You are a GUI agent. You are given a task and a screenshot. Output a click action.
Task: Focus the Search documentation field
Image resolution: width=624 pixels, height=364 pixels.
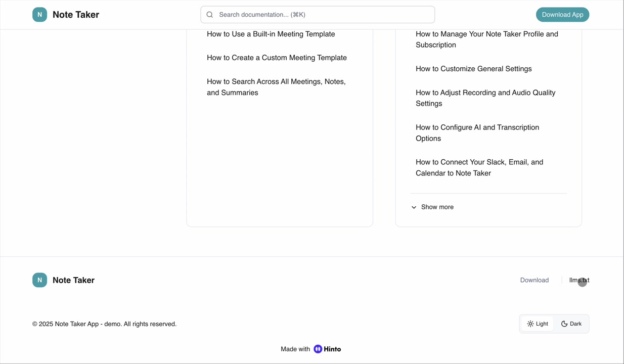(x=324, y=15)
